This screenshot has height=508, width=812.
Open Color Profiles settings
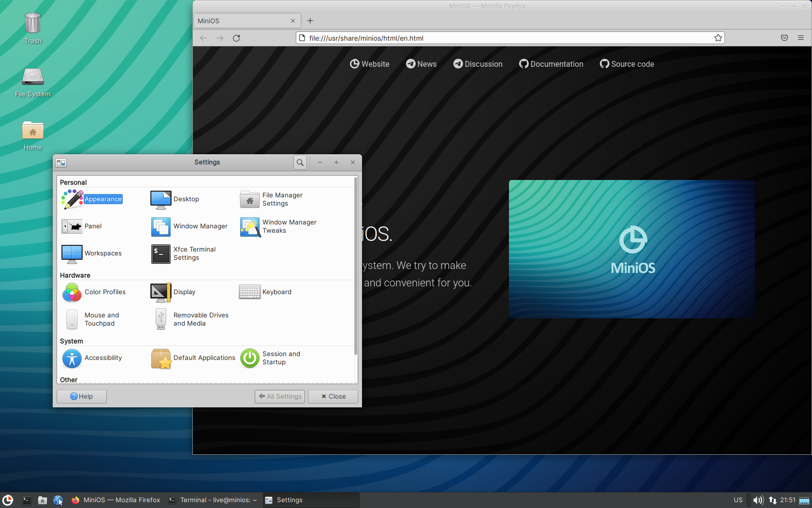pos(93,292)
